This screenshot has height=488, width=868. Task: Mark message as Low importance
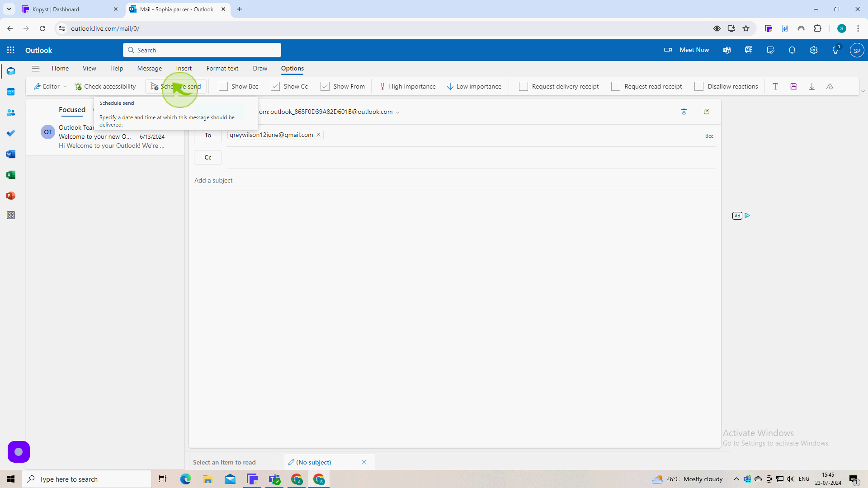[474, 86]
